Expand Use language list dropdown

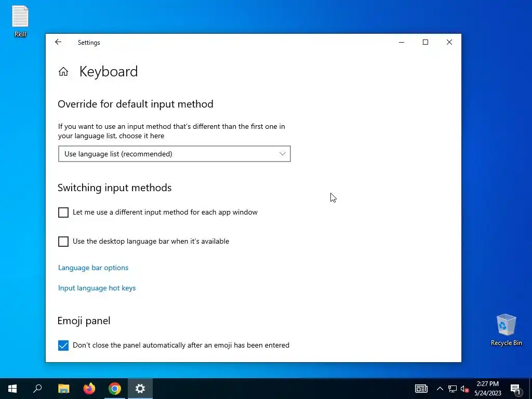[x=175, y=154]
